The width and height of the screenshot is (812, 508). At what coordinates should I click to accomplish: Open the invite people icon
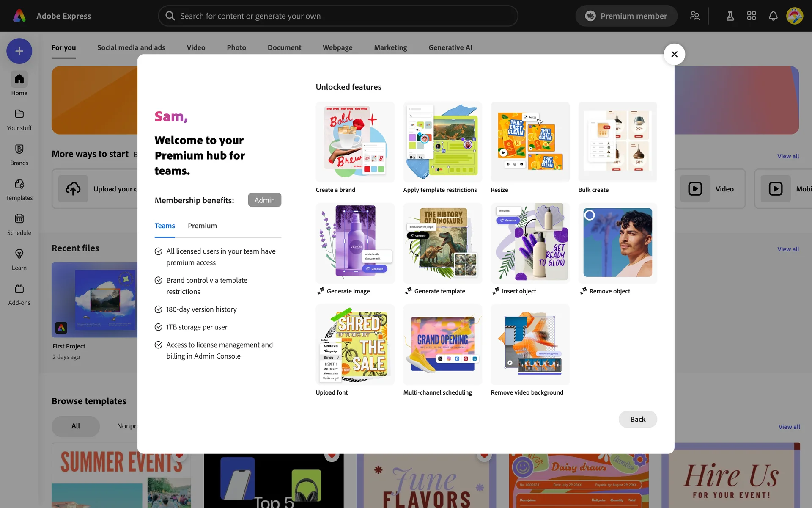tap(695, 16)
